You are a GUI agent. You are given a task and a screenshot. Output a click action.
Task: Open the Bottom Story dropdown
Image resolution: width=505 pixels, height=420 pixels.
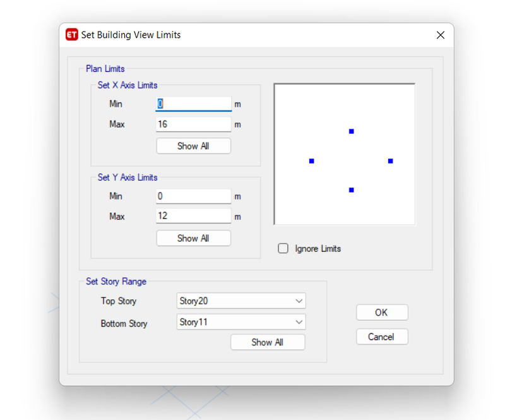click(x=241, y=322)
